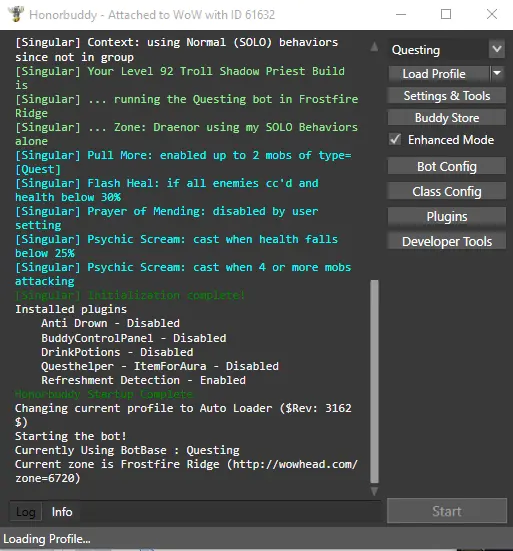This screenshot has height=551, width=513.
Task: Open the Questing bot base dropdown
Action: coord(496,49)
